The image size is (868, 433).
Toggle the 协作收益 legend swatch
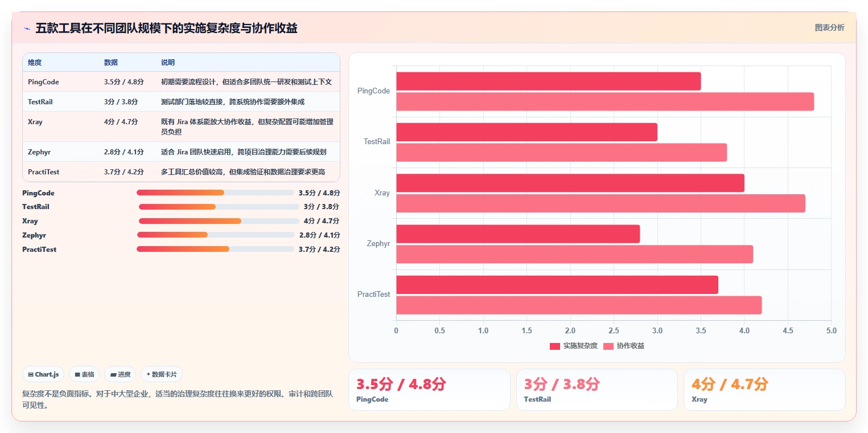tap(608, 346)
